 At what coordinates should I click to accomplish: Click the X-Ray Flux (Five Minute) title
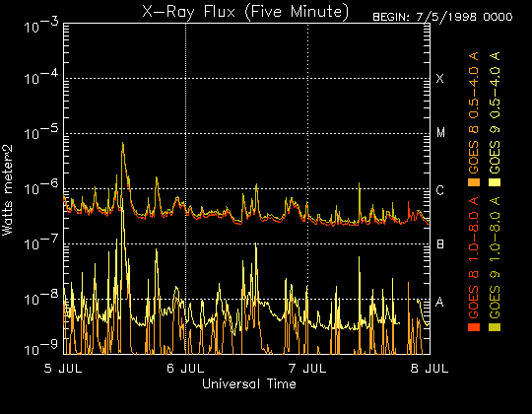[x=245, y=12]
